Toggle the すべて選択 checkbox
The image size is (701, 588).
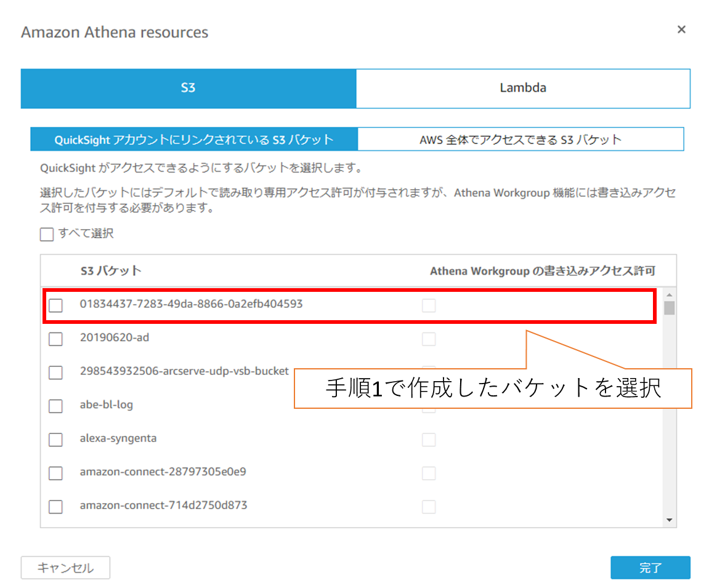[x=46, y=234]
